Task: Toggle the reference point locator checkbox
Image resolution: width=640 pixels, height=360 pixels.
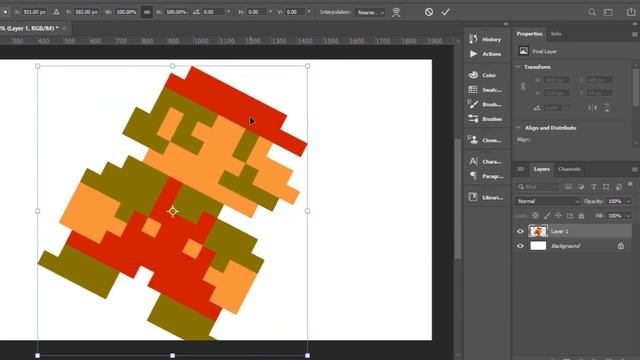Action: pos(5,12)
